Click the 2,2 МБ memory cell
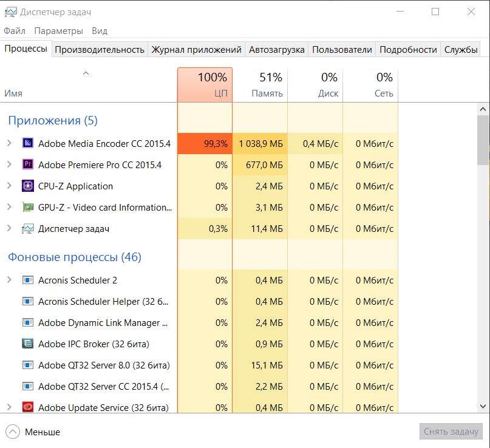490x448 pixels. coord(260,387)
